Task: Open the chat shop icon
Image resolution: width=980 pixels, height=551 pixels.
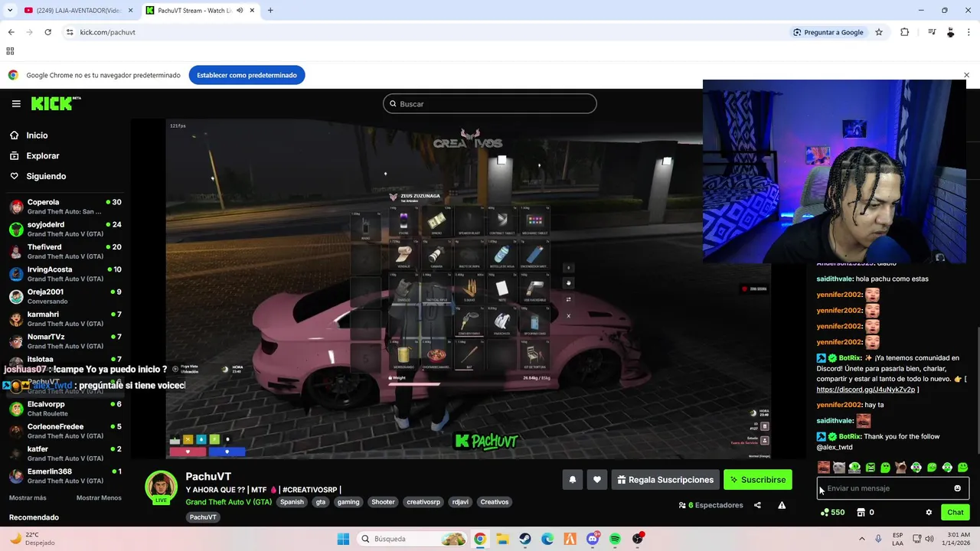Action: click(861, 513)
